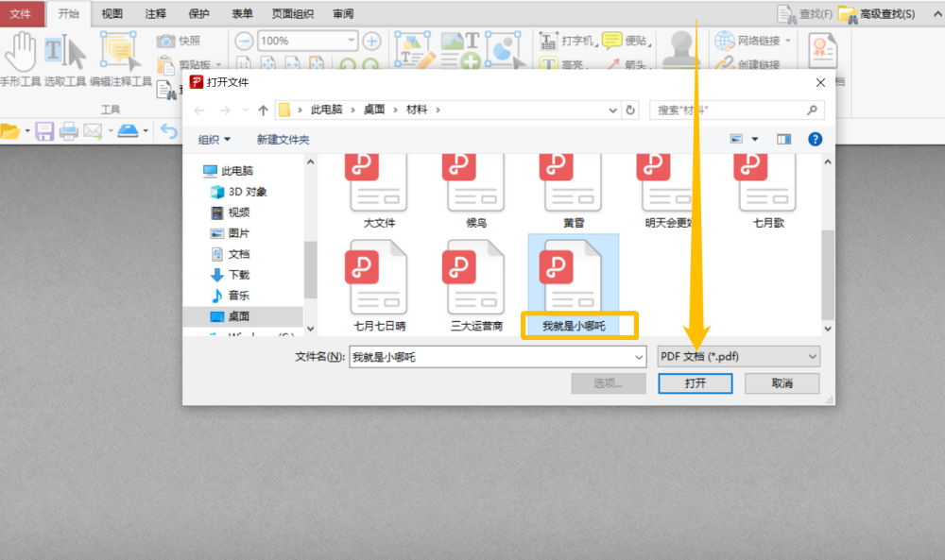Switch to the 视图 (View) tab
945x560 pixels.
(112, 14)
